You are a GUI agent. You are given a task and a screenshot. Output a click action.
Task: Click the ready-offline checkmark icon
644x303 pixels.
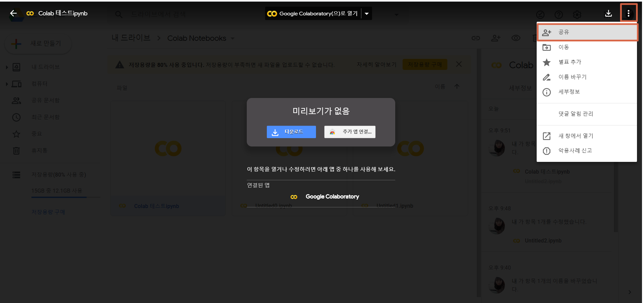click(x=540, y=15)
